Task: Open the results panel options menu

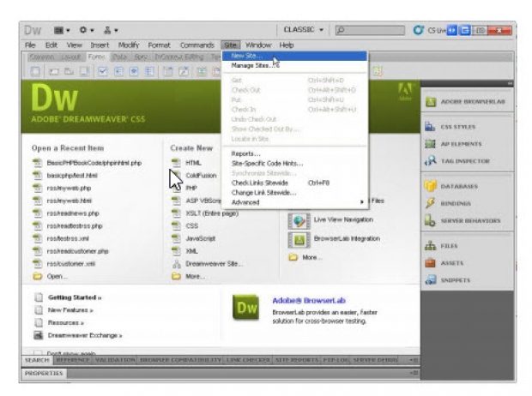Action: (x=414, y=360)
